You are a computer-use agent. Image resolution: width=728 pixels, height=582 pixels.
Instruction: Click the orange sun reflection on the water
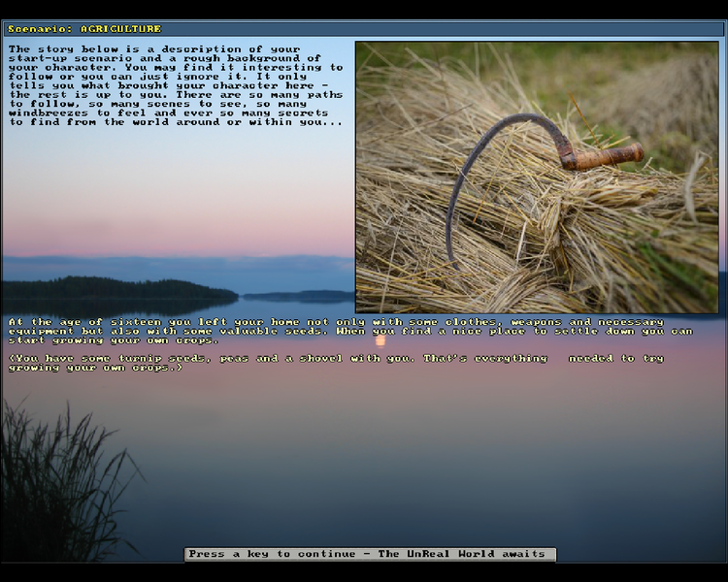tap(381, 340)
